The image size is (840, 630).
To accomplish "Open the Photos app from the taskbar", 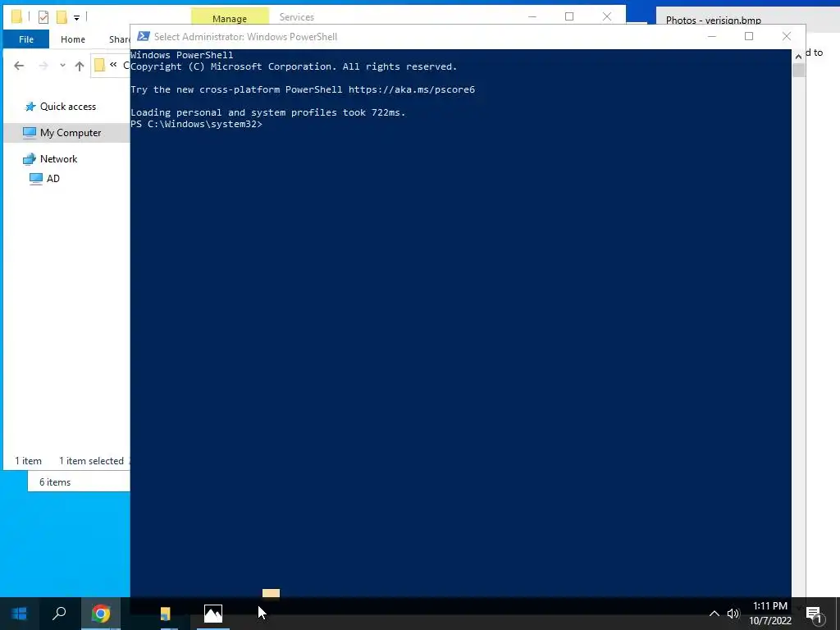I will (x=213, y=614).
